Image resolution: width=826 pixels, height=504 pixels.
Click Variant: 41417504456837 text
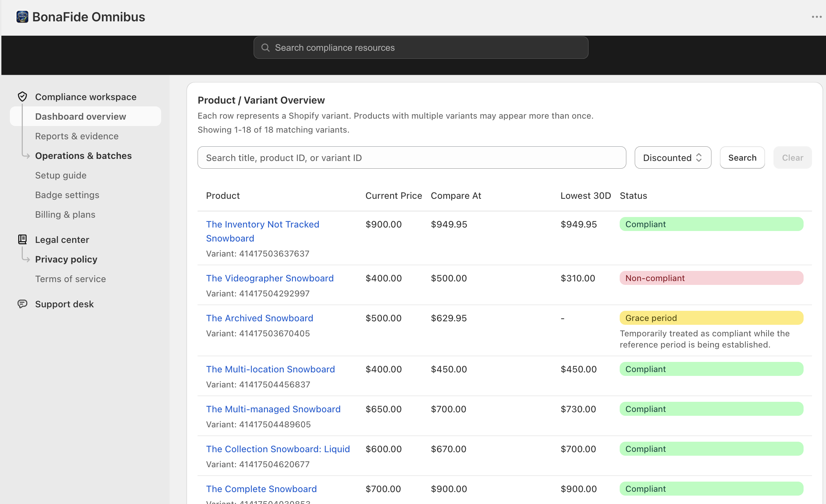tap(258, 385)
